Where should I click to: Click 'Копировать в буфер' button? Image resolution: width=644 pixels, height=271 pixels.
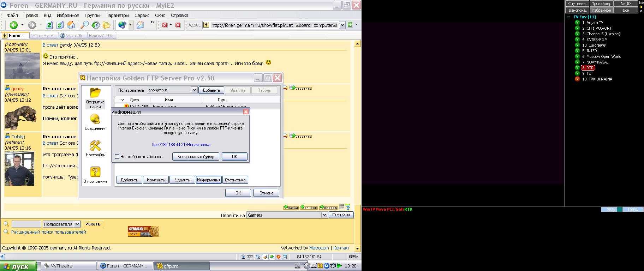click(196, 157)
